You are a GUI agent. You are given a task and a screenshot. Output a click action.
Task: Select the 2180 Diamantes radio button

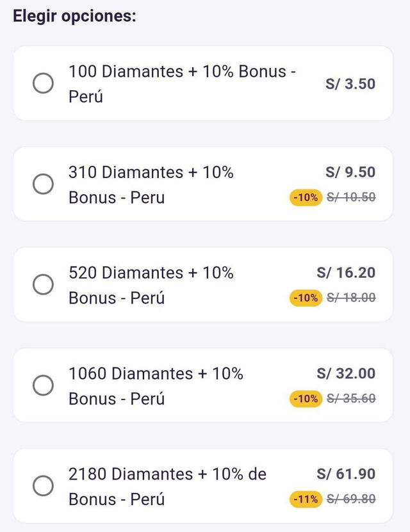[x=43, y=485]
